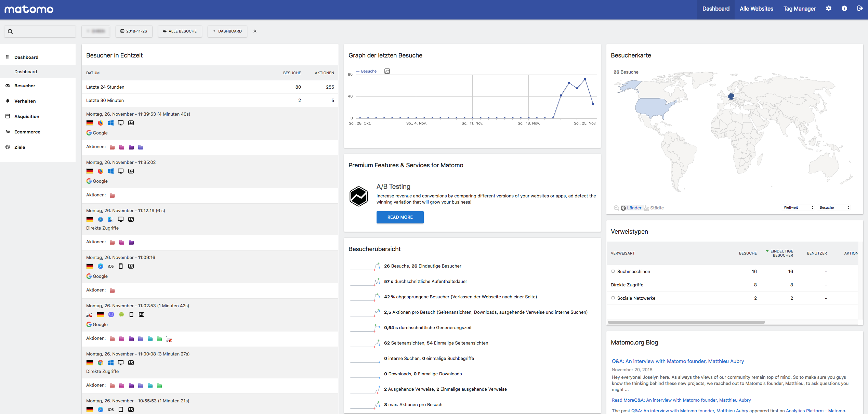Screen dimensions: 868x414
Task: Click the READ MORE button
Action: coord(400,217)
